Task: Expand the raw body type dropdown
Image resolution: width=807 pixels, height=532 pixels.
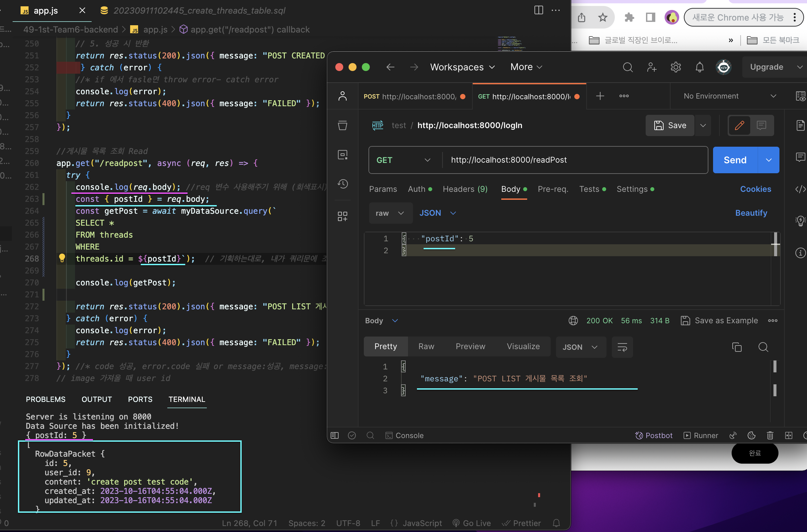Action: click(390, 213)
